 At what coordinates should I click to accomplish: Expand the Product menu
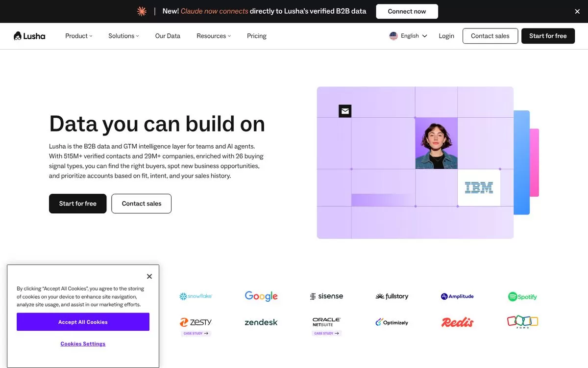[x=79, y=36]
